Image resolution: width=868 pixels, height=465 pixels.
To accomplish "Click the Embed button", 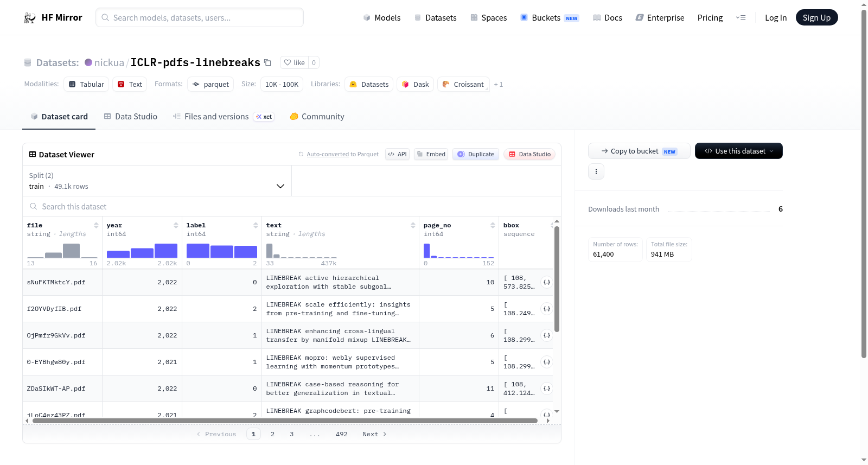I will [431, 154].
